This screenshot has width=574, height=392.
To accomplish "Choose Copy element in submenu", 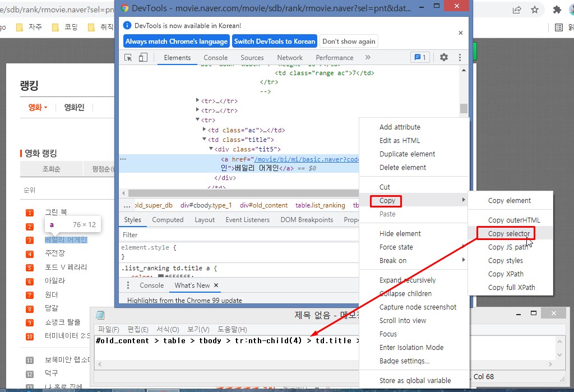I will click(510, 200).
